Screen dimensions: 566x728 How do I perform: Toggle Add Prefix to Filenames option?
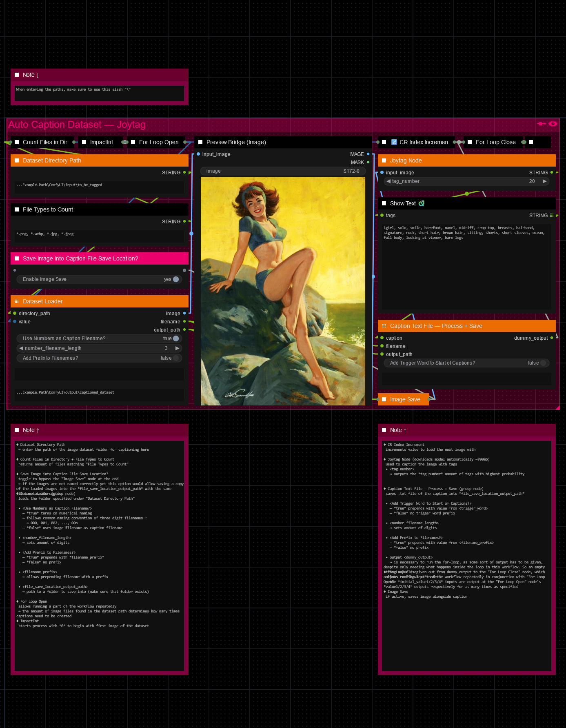[176, 358]
